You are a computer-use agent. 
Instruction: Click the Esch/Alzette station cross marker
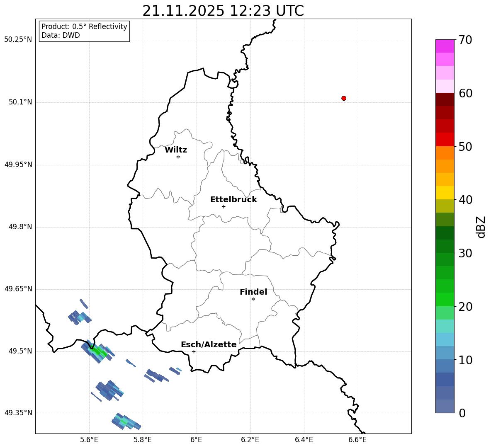pyautogui.click(x=194, y=351)
